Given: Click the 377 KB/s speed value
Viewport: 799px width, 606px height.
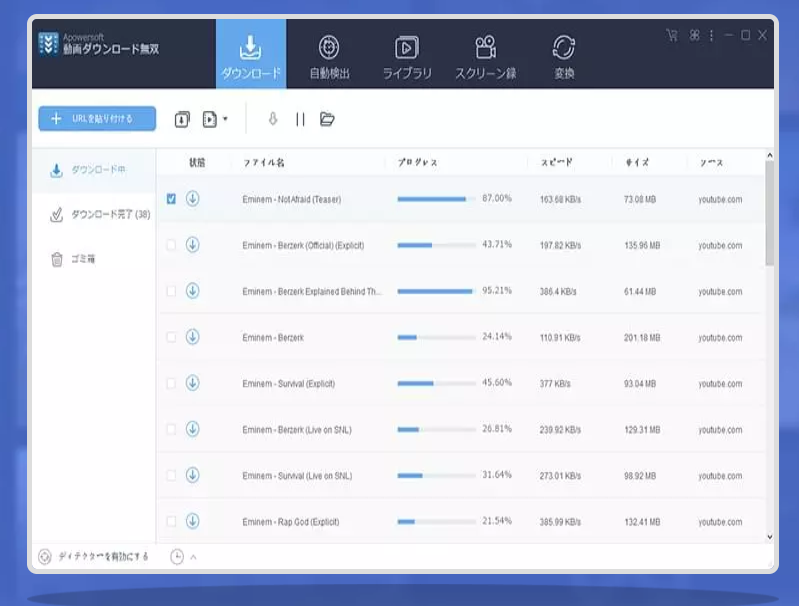Looking at the screenshot, I should [555, 384].
